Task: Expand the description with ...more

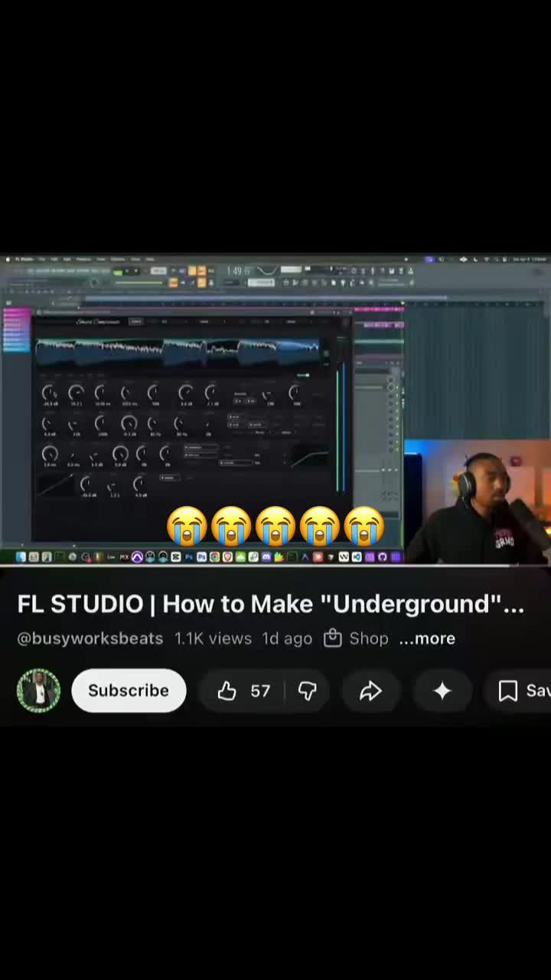Action: (x=427, y=639)
